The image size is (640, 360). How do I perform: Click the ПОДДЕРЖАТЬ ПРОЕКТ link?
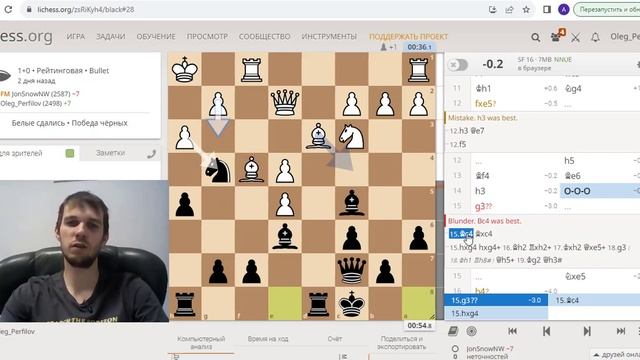(409, 36)
